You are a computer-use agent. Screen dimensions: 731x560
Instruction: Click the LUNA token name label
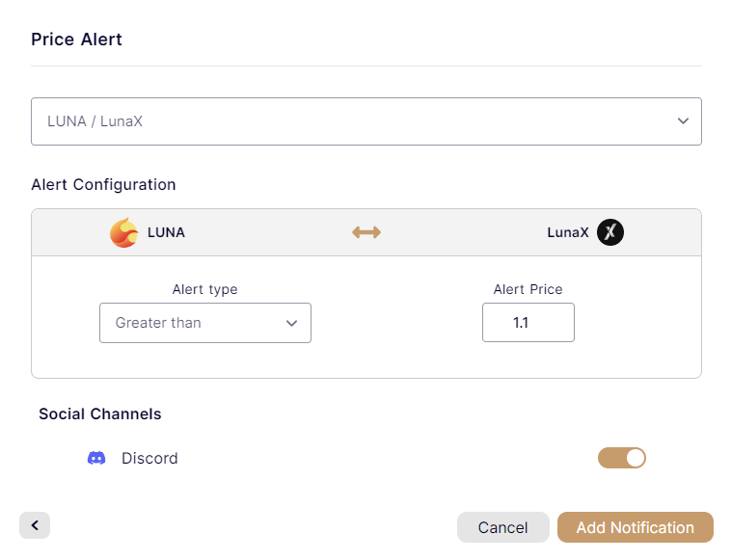click(x=166, y=232)
